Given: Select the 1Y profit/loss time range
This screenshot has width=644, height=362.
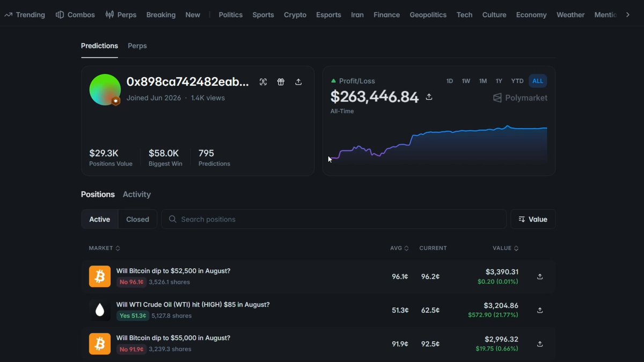Looking at the screenshot, I should click(x=499, y=81).
